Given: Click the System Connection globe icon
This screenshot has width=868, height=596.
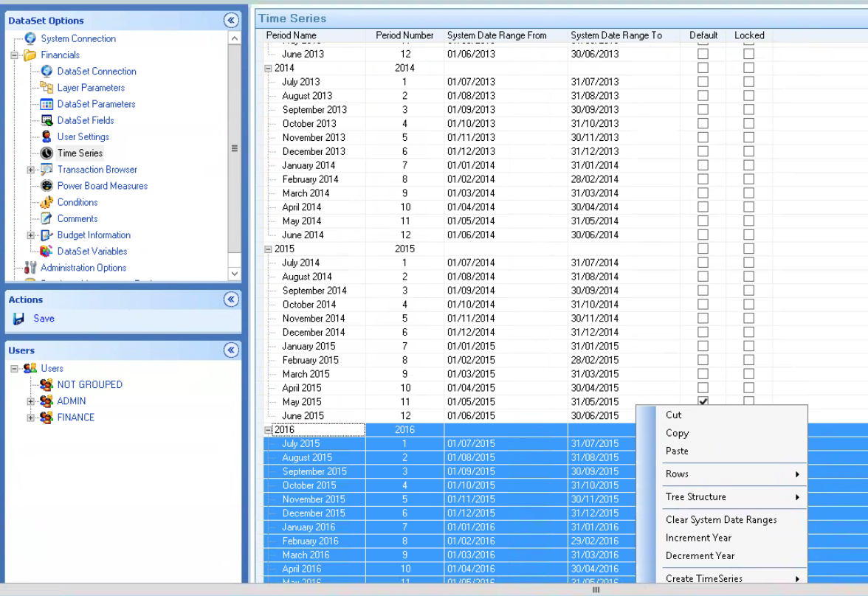Looking at the screenshot, I should pos(30,38).
